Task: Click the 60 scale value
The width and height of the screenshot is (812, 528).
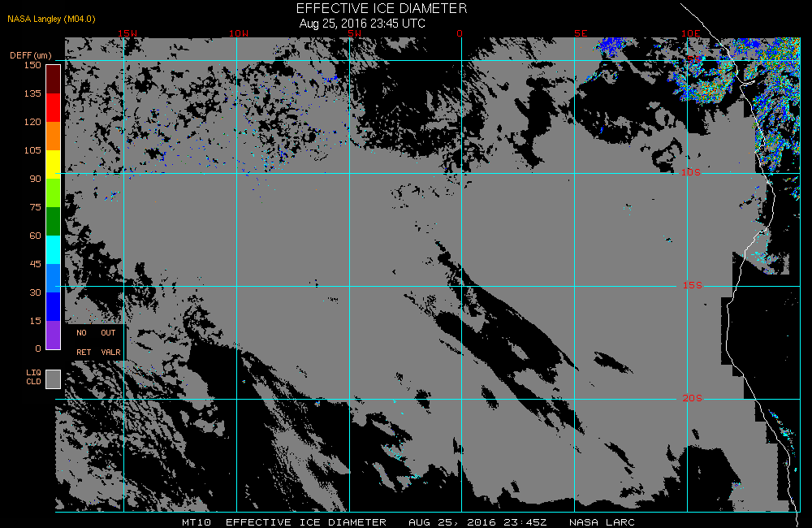Action: (x=35, y=236)
